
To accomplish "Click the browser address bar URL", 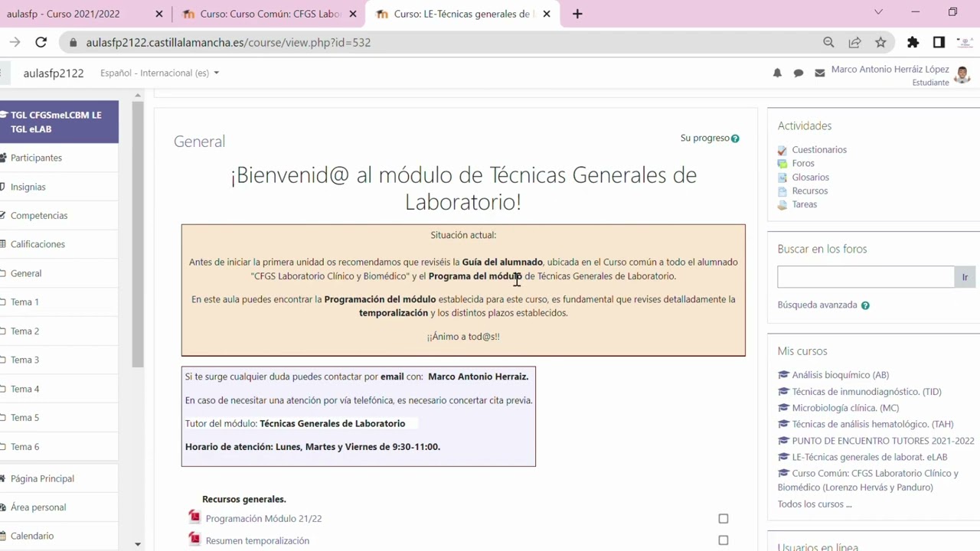I will coord(228,42).
